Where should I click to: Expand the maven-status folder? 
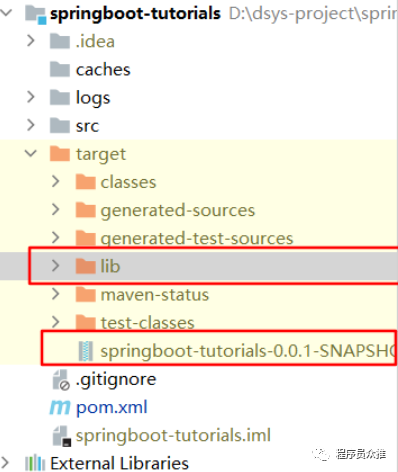click(x=56, y=294)
